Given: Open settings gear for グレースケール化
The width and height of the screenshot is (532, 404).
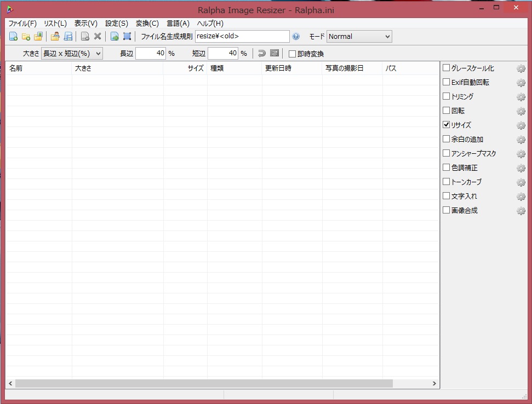Looking at the screenshot, I should pyautogui.click(x=520, y=68).
